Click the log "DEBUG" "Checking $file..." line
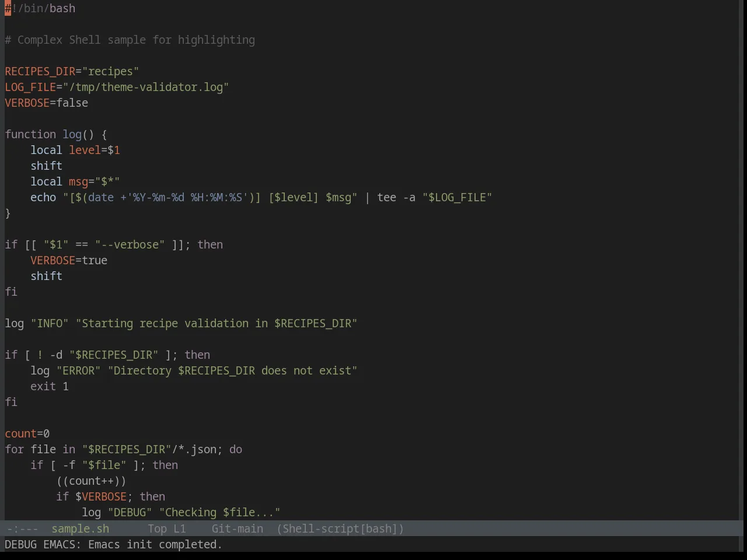747x560 pixels. tap(181, 512)
